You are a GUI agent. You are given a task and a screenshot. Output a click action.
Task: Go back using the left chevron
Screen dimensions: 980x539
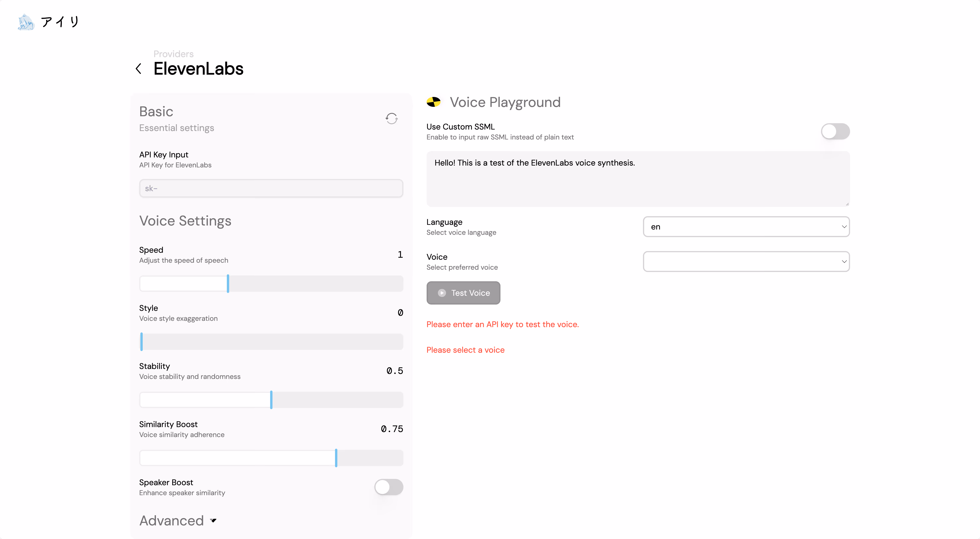click(x=139, y=69)
